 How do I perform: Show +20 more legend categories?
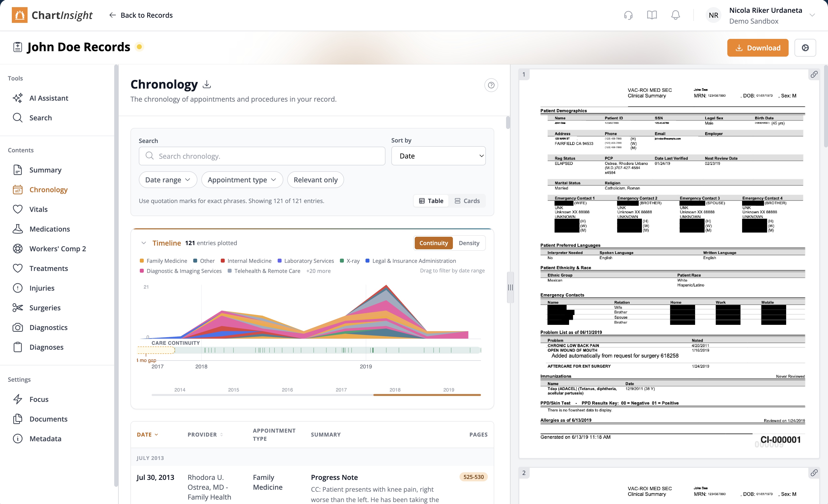click(318, 271)
